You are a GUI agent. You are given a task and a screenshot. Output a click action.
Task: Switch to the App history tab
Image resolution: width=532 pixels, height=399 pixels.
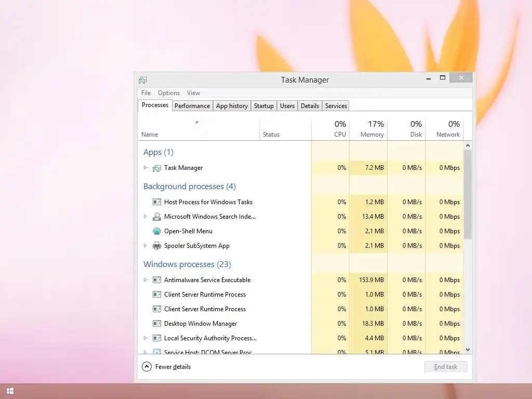(232, 106)
